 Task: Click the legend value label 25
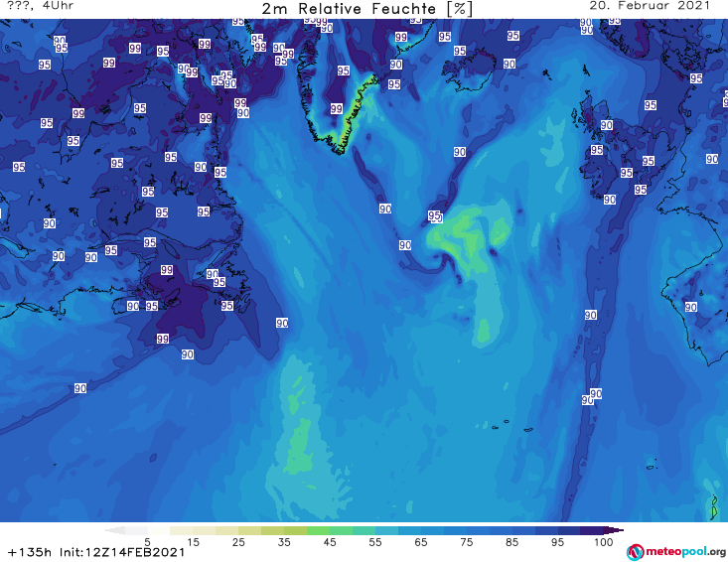[x=238, y=542]
